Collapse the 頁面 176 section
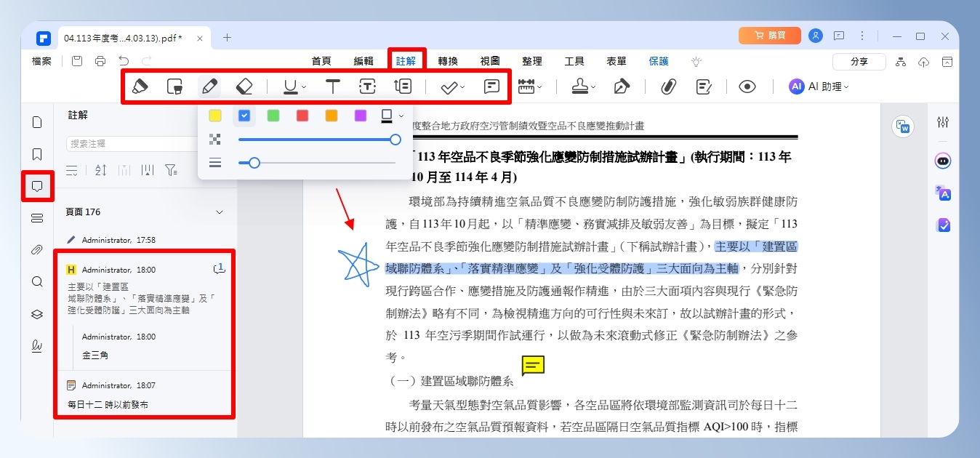The image size is (980, 458). [220, 212]
